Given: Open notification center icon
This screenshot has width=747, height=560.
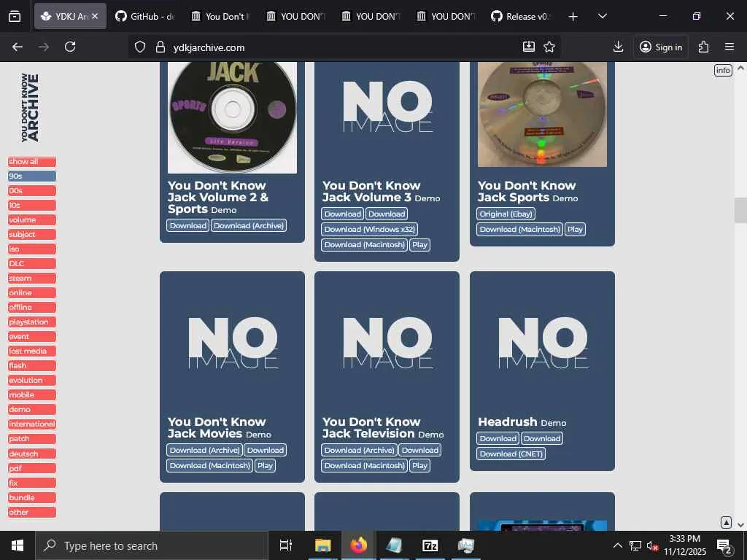Looking at the screenshot, I should pyautogui.click(x=724, y=546).
